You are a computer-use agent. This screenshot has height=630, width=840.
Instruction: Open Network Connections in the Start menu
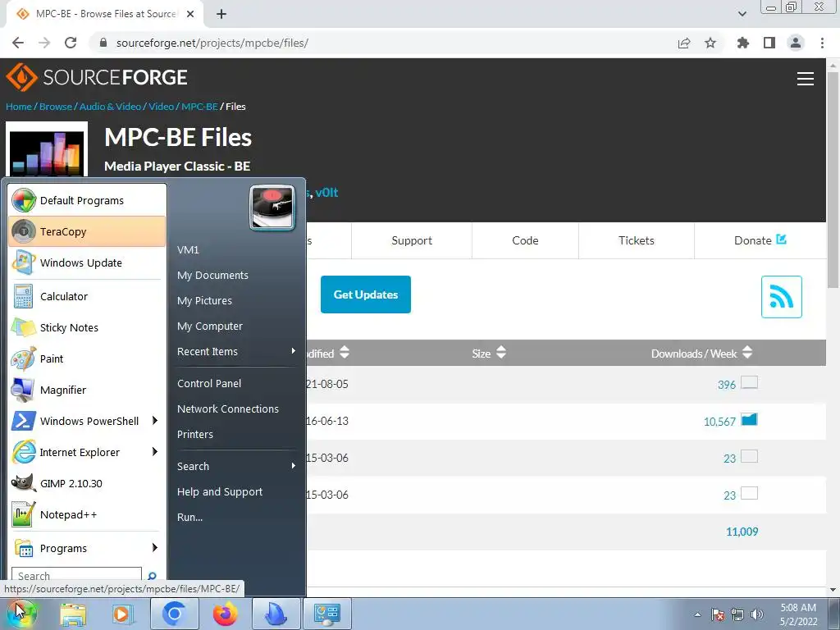point(228,409)
